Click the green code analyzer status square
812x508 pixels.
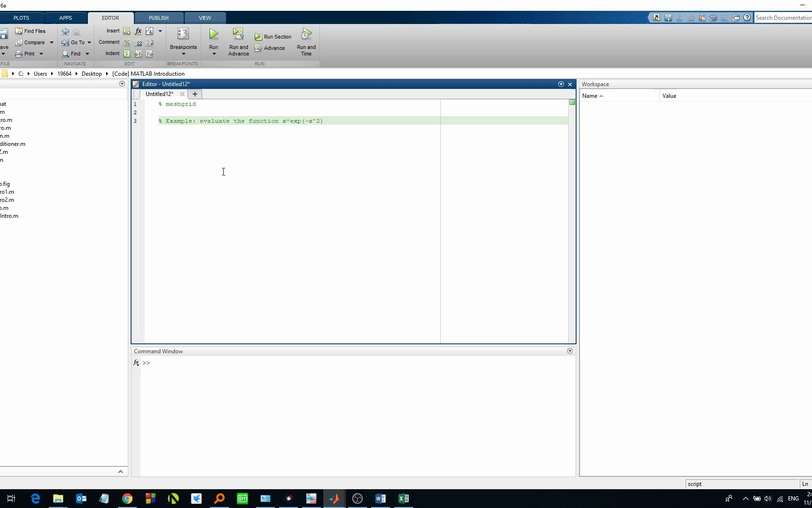tap(572, 102)
